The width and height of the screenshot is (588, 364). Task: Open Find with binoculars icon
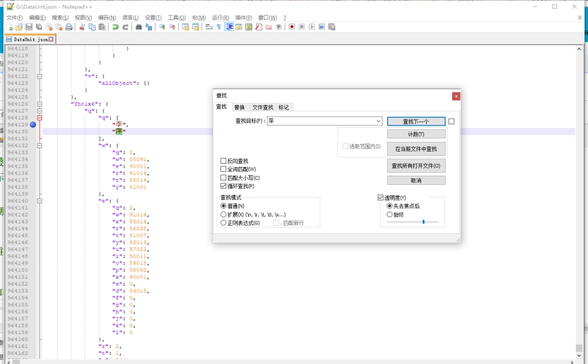[x=139, y=27]
